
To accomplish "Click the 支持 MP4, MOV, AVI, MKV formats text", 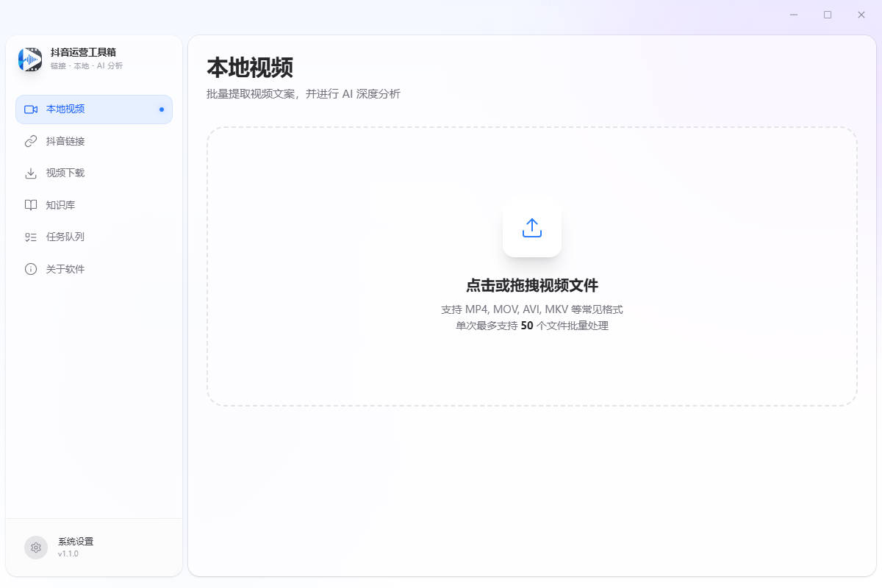I will 532,309.
